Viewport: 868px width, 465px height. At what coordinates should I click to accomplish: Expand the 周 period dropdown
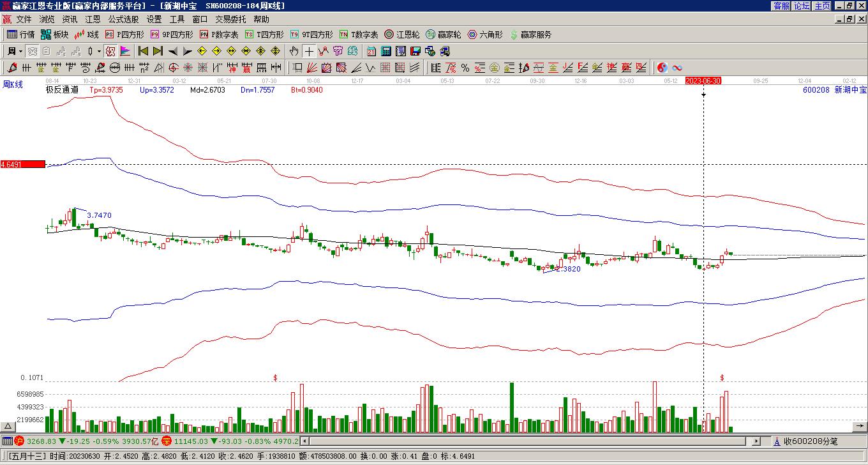coord(20,51)
